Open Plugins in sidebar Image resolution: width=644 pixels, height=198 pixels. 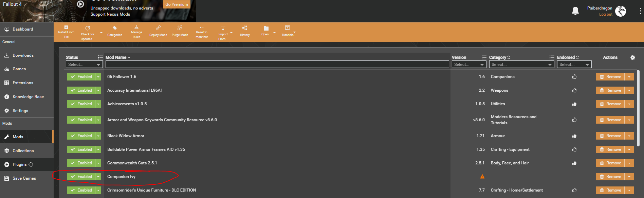pos(27,164)
